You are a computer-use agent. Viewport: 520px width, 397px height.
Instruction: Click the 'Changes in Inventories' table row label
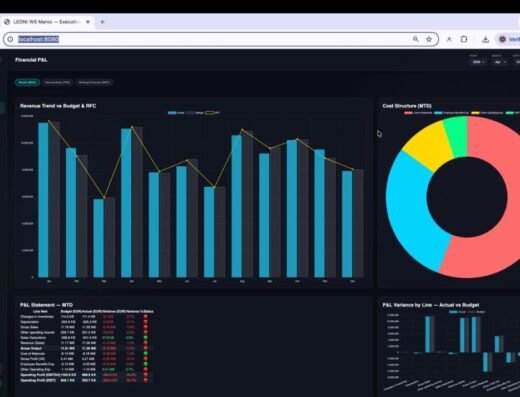coord(37,317)
